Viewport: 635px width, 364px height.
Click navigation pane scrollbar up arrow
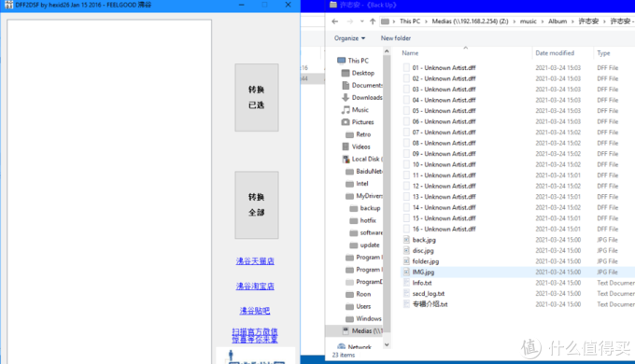pyautogui.click(x=387, y=51)
